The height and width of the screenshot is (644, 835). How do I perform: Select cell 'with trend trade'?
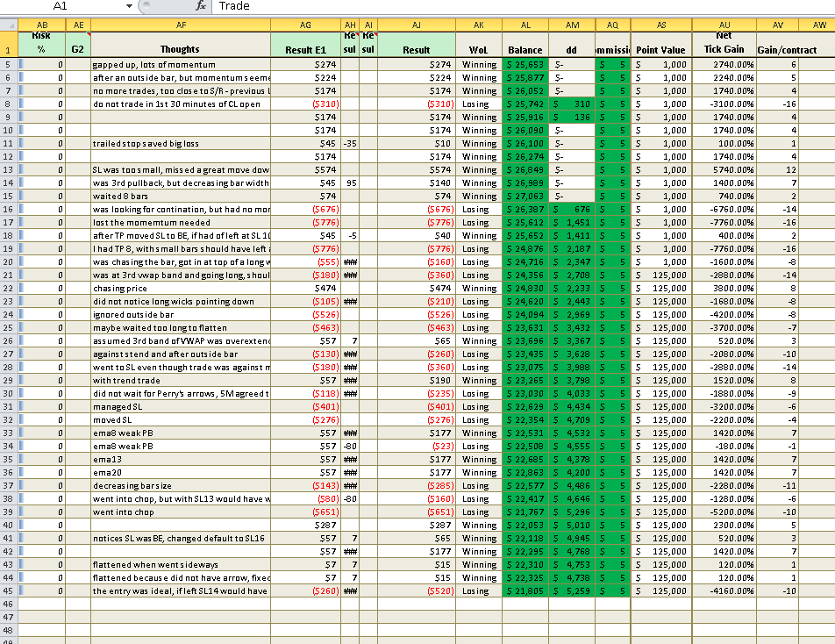click(x=181, y=380)
